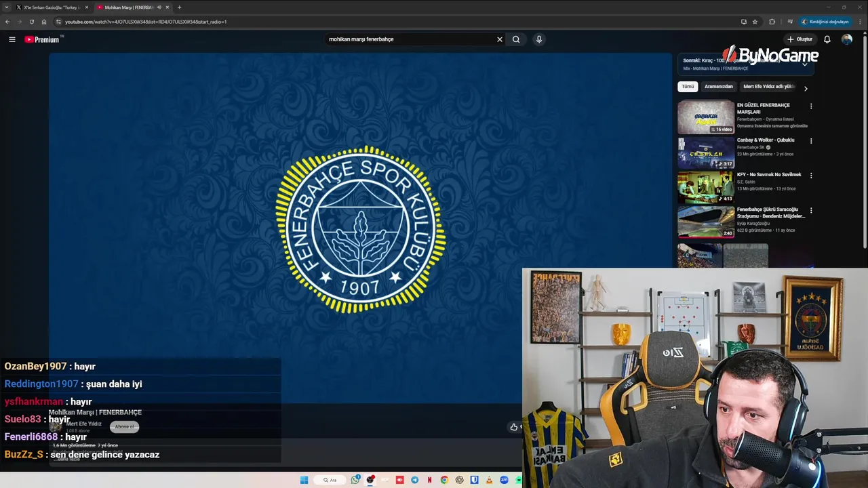Open YouTube notifications bell
The height and width of the screenshot is (488, 868).
(x=827, y=39)
